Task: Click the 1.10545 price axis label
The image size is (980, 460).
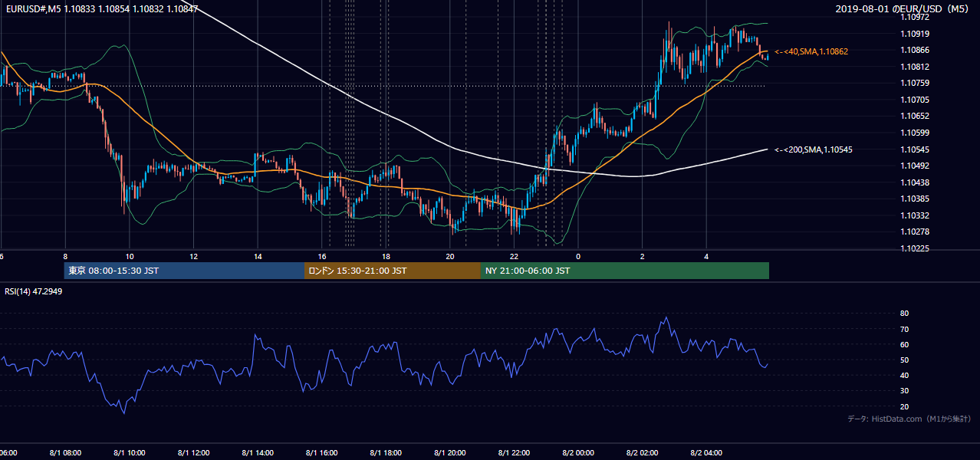Action: point(914,149)
